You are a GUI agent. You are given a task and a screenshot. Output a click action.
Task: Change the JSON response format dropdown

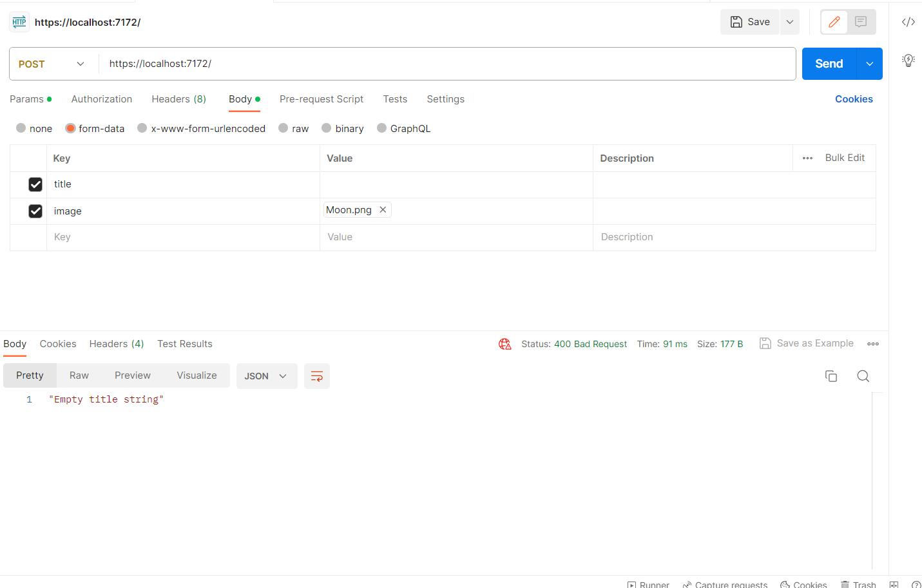(x=267, y=375)
